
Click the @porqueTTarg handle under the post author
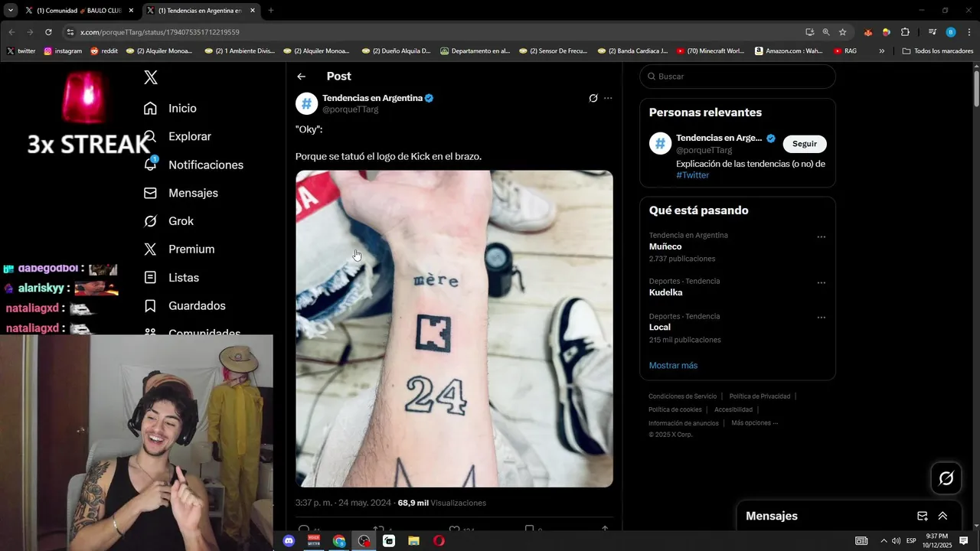coord(351,109)
